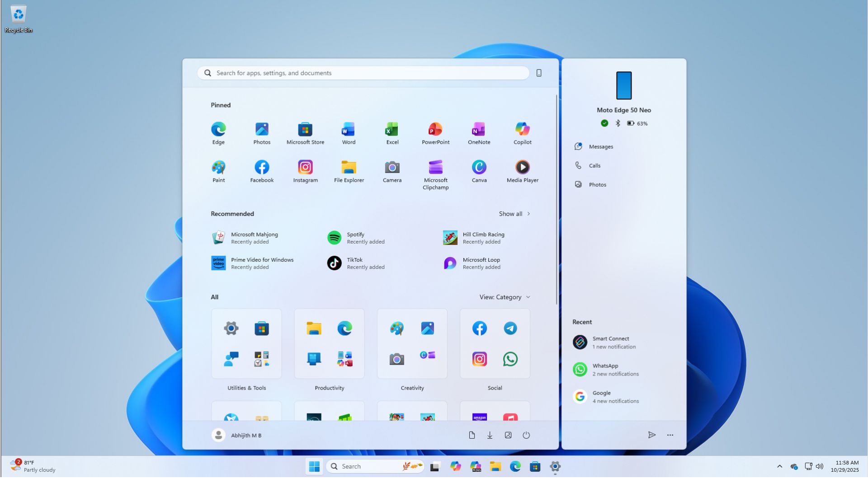Expand hidden icons in the system tray
The height and width of the screenshot is (488, 868).
coord(779,466)
